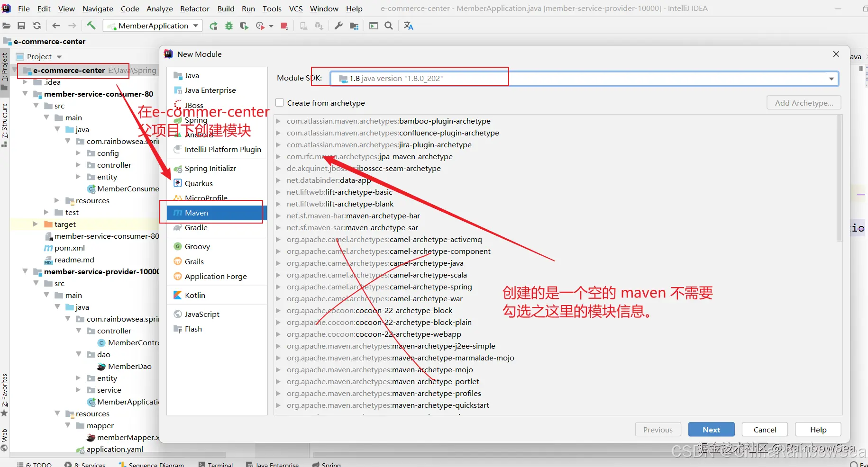868x467 pixels.
Task: Open the Window menu
Action: click(x=324, y=9)
